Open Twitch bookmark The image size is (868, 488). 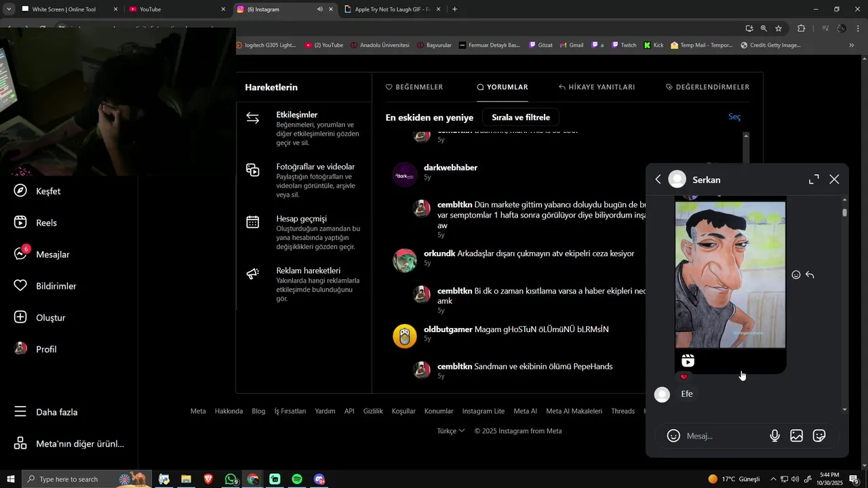pos(623,45)
